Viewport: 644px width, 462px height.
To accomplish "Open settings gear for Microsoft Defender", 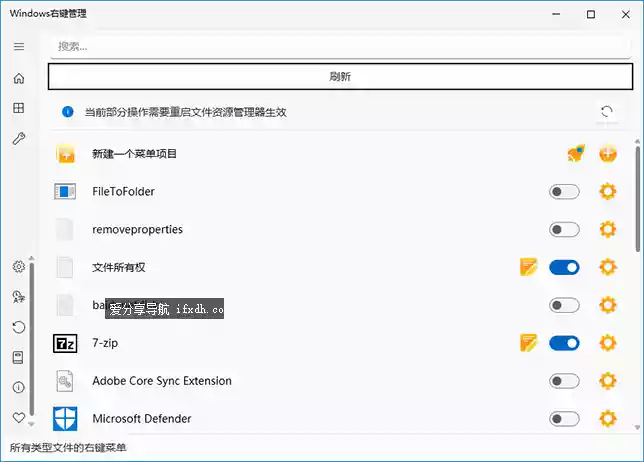I will point(608,418).
